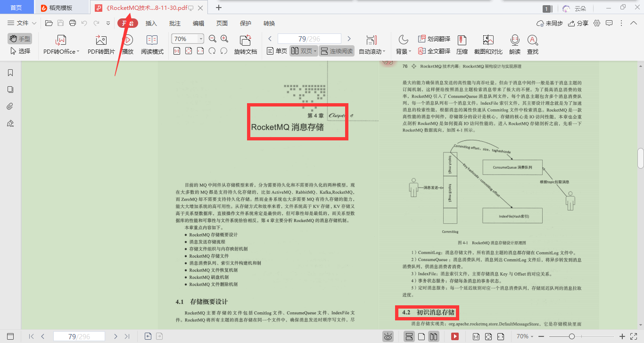Image resolution: width=644 pixels, height=343 pixels.
Task: Select single page layout in status bar
Action: (x=421, y=336)
